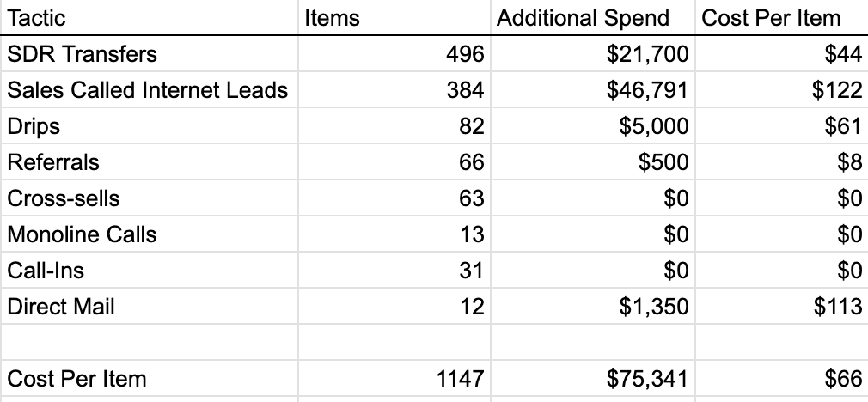The width and height of the screenshot is (868, 402).
Task: Click the total 1147 items cell
Action: [394, 378]
